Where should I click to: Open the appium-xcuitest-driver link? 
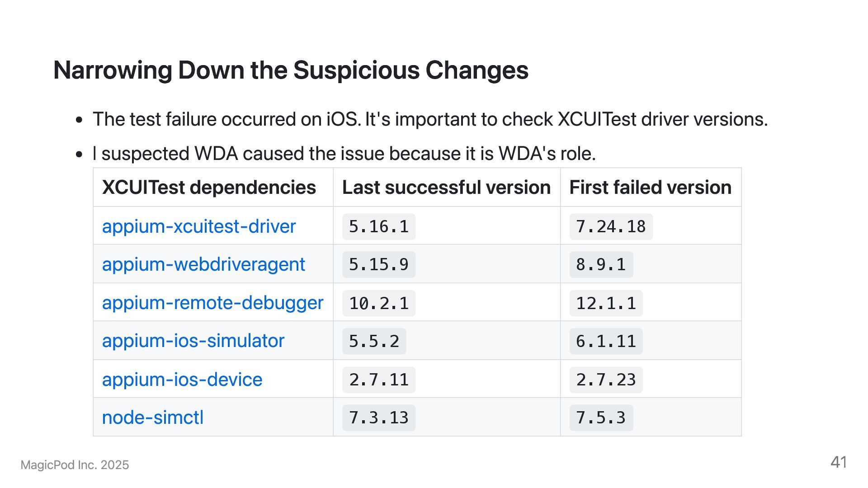(198, 226)
